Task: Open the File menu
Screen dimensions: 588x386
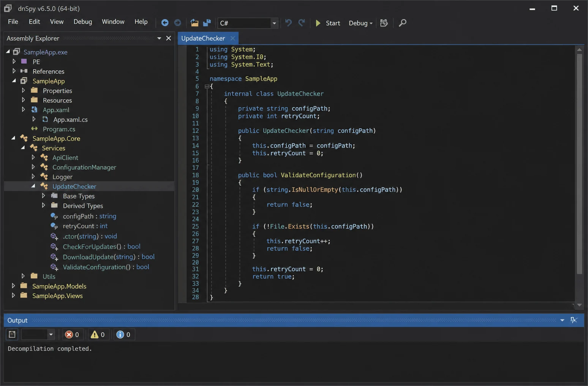Action: (13, 22)
